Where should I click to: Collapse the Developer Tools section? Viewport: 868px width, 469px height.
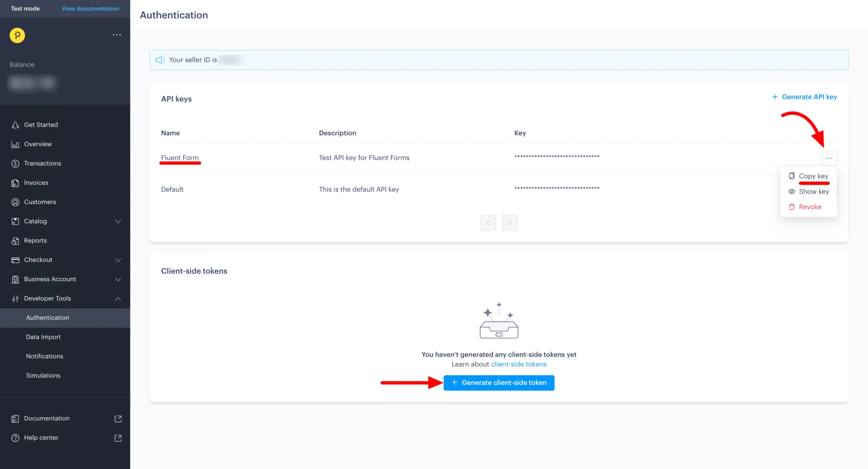coord(118,299)
